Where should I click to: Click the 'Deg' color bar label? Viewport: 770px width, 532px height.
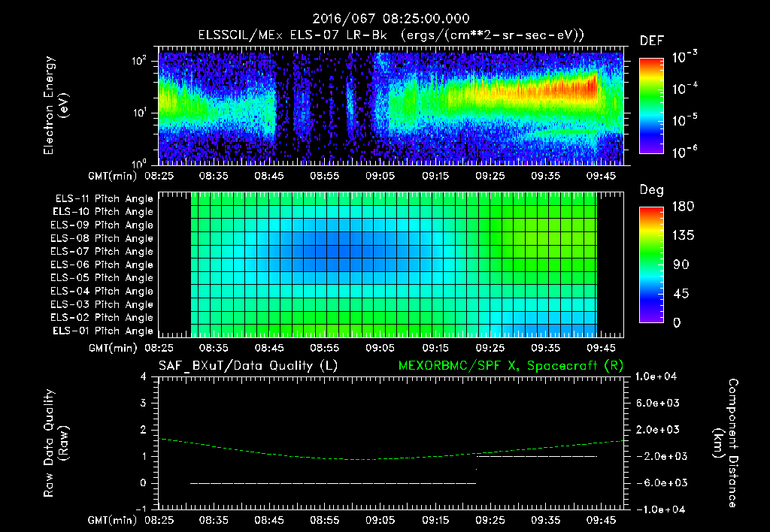click(x=651, y=190)
